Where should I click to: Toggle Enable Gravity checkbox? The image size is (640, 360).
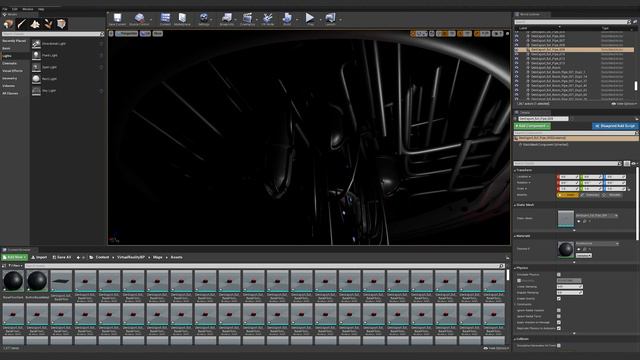559,298
